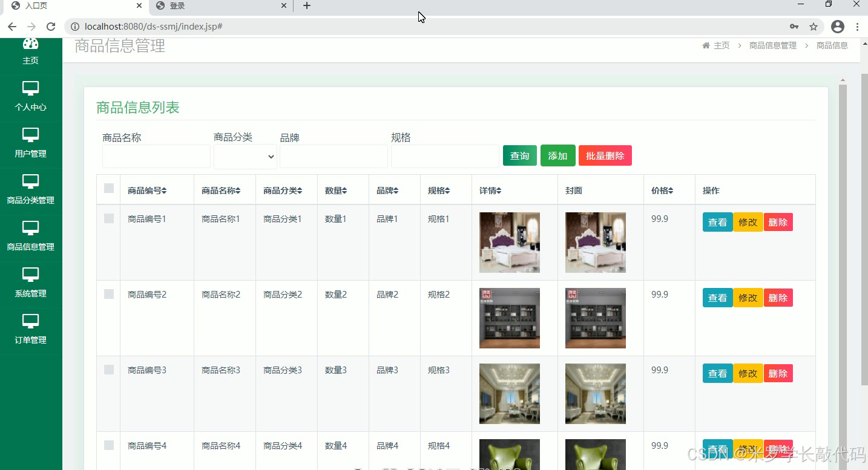This screenshot has width=868, height=470.
Task: Open the bedroom photo in 商品编号1 detail
Action: pyautogui.click(x=509, y=242)
